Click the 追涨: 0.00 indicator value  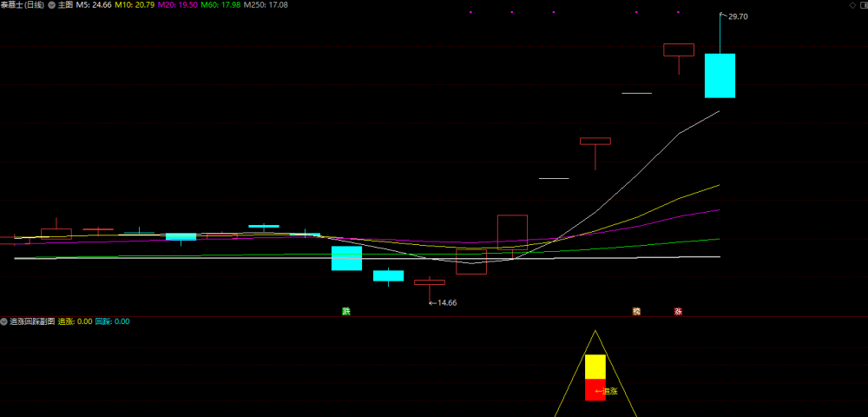pyautogui.click(x=75, y=321)
